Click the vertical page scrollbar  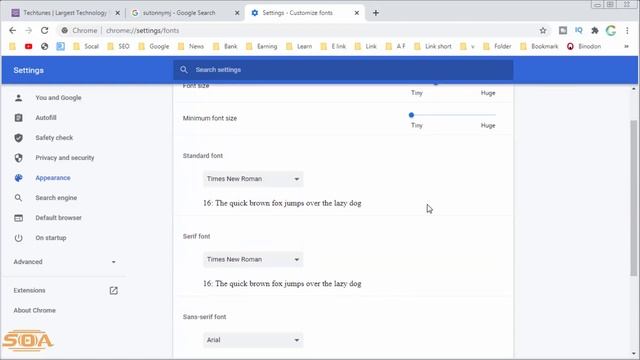(x=633, y=198)
